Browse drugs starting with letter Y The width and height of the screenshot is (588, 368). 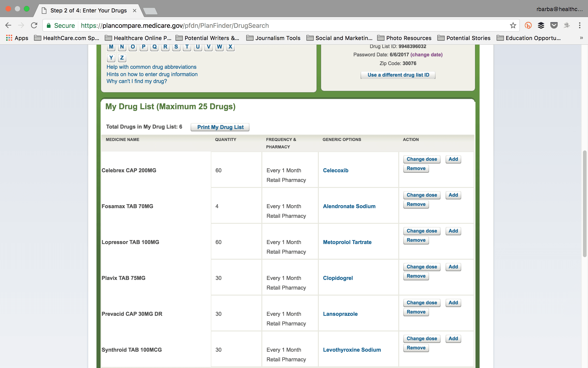coord(111,58)
